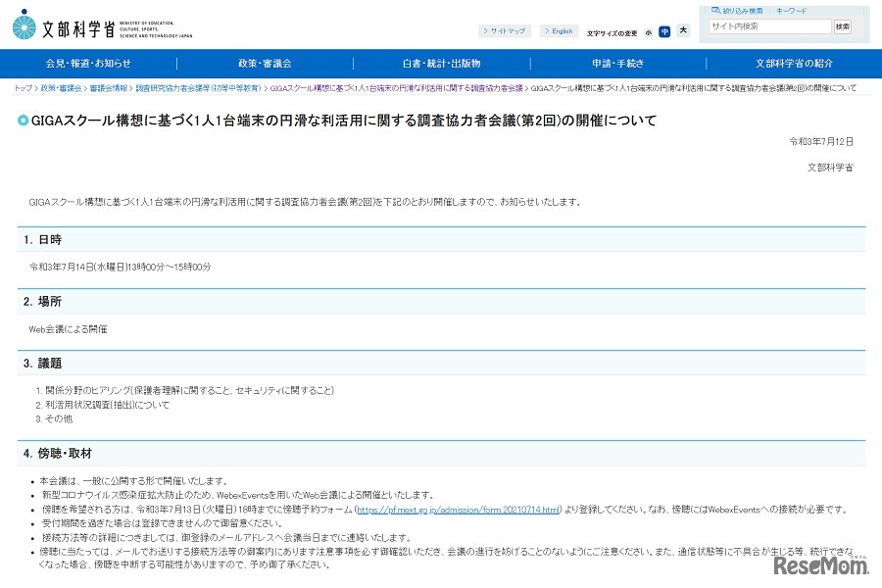Open the 政策・審議会 navigation menu
Viewport: 882px width, 588px height.
click(265, 63)
